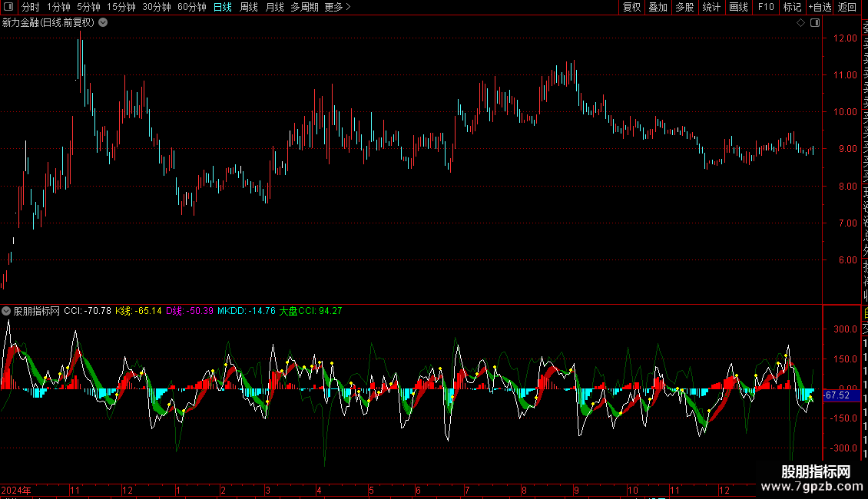The image size is (868, 499).
Task: Expand the 股朋指标网 indicator dropdown arrow
Action: tap(6, 311)
